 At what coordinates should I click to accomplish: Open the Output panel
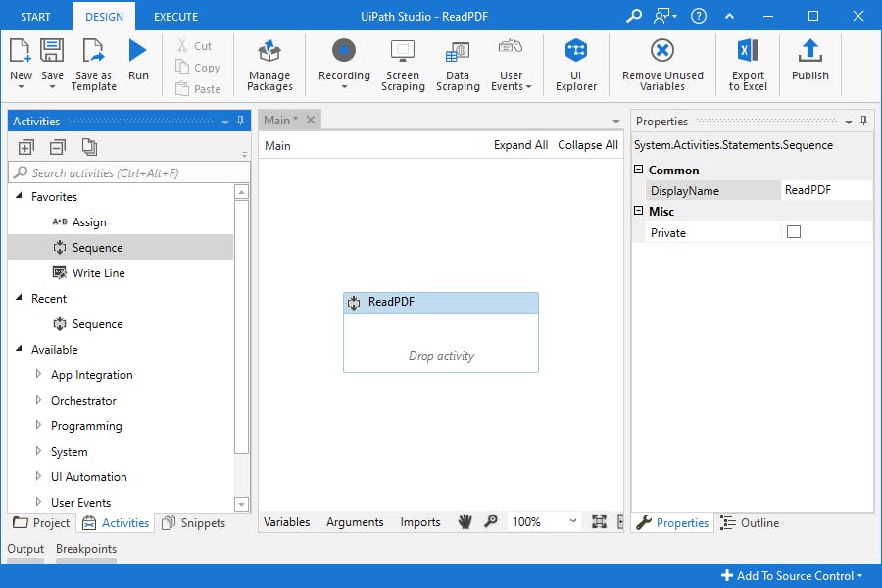pyautogui.click(x=25, y=549)
